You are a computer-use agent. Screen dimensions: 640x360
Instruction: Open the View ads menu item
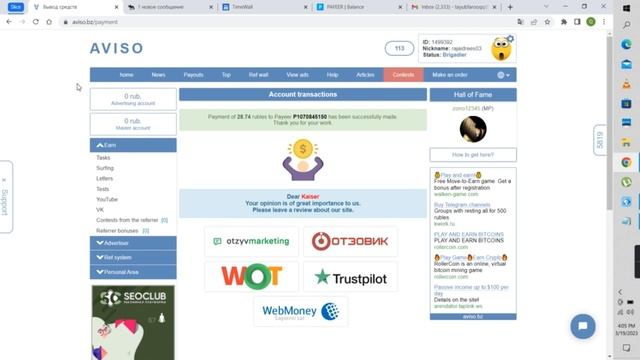(x=298, y=75)
